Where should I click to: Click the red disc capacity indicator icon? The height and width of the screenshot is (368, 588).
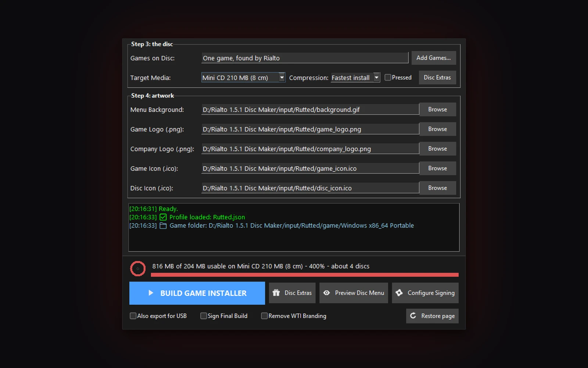(138, 269)
